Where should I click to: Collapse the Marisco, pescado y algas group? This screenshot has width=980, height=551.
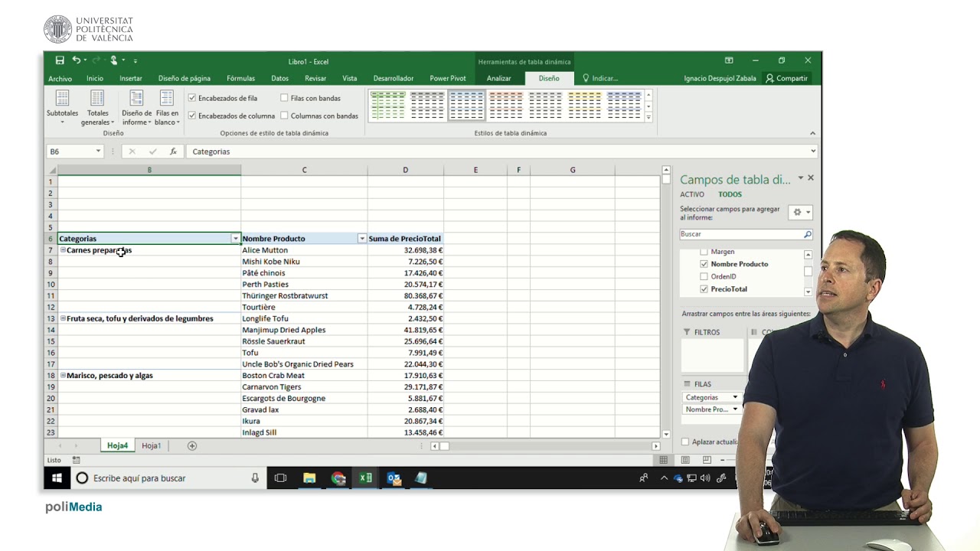(63, 376)
